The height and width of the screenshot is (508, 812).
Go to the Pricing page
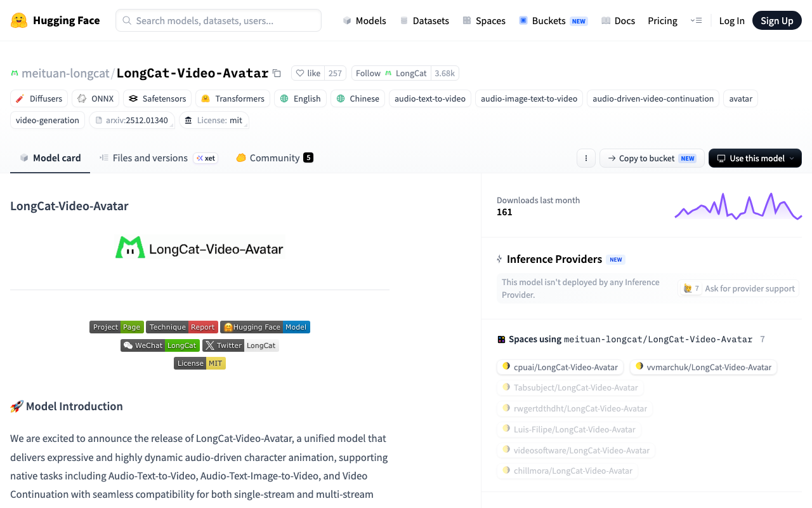(662, 20)
